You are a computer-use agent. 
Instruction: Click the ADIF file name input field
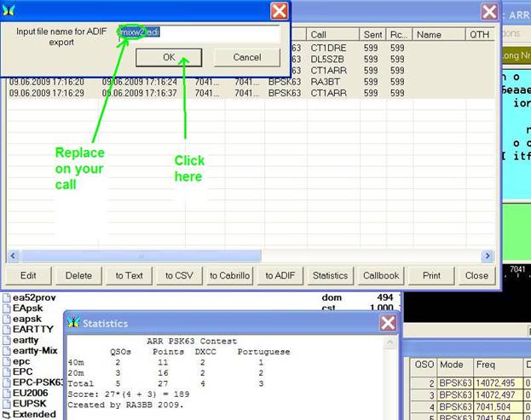tap(198, 33)
